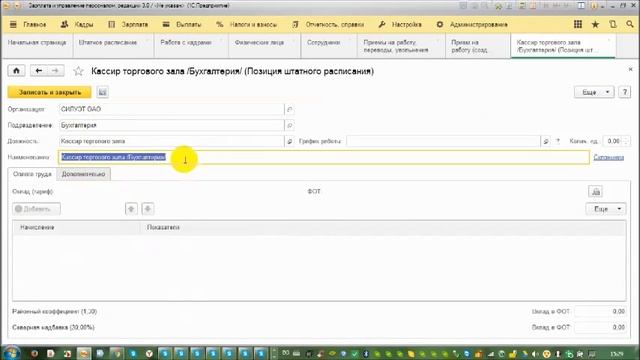
Task: Open Подразделение field lookup icon
Action: point(289,125)
